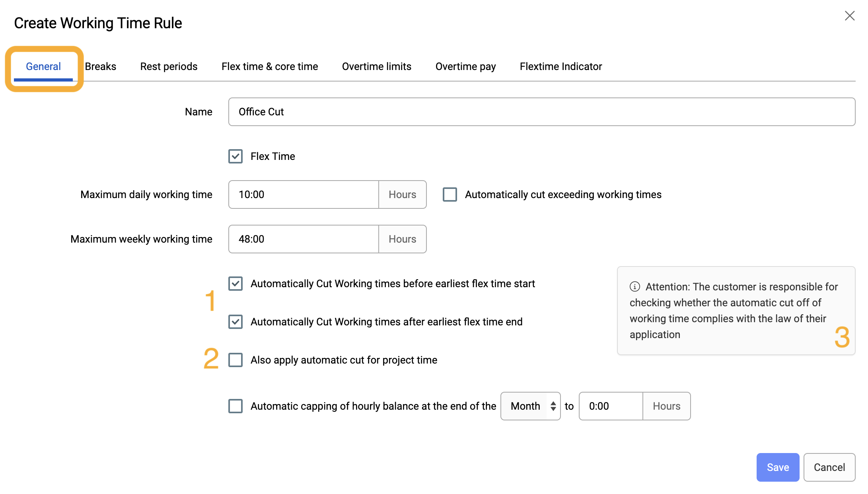Click the Hours label next to 48:00

[403, 239]
